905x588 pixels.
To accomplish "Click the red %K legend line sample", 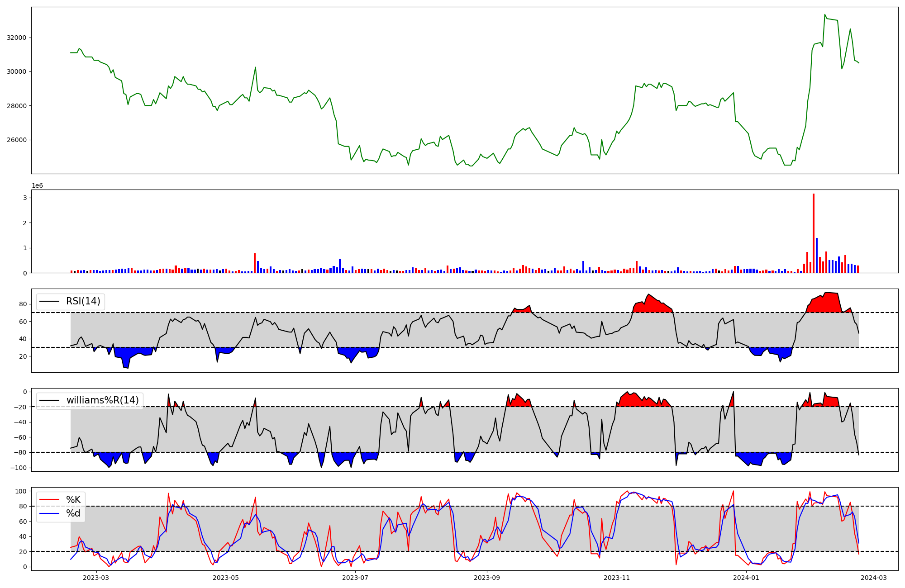I will [x=49, y=500].
